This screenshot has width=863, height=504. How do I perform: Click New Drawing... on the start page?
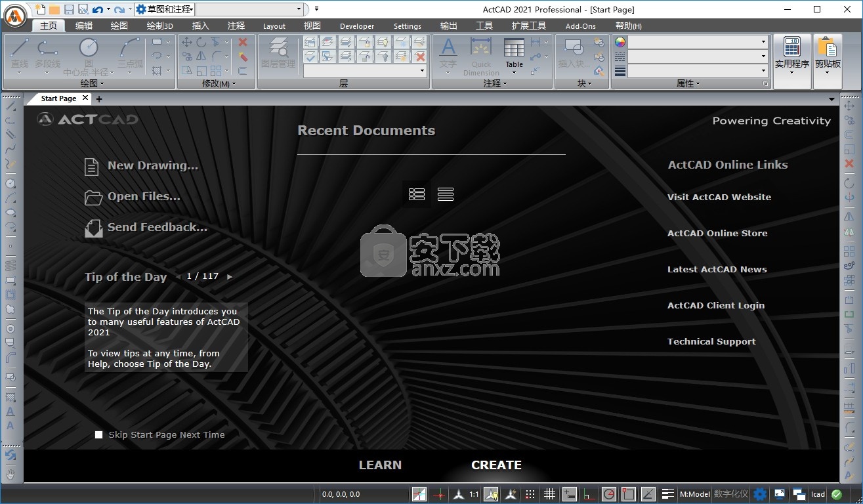142,166
